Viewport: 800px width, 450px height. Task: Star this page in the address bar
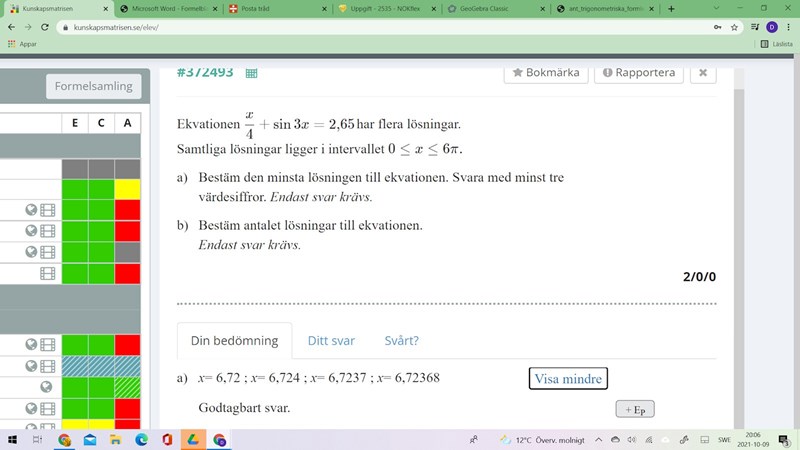734,27
